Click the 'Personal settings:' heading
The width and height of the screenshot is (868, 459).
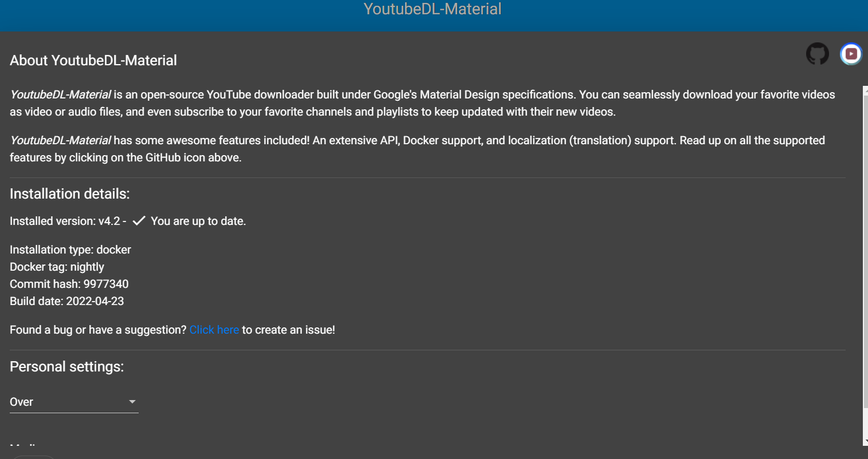click(x=67, y=366)
